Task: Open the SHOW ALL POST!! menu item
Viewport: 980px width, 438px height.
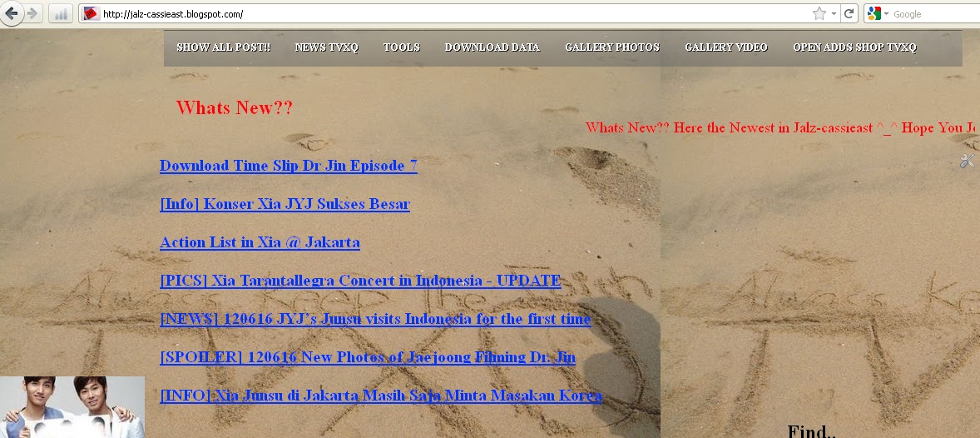Action: pos(223,47)
